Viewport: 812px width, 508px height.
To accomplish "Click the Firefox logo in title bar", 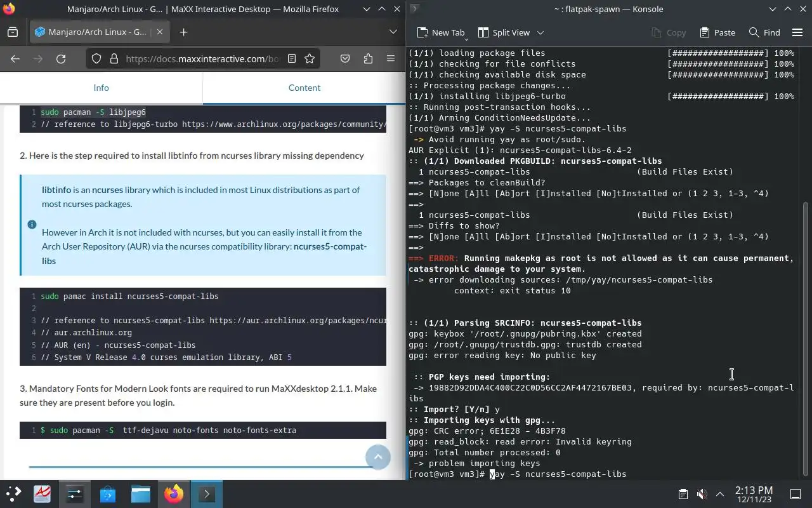I will pyautogui.click(x=8, y=9).
